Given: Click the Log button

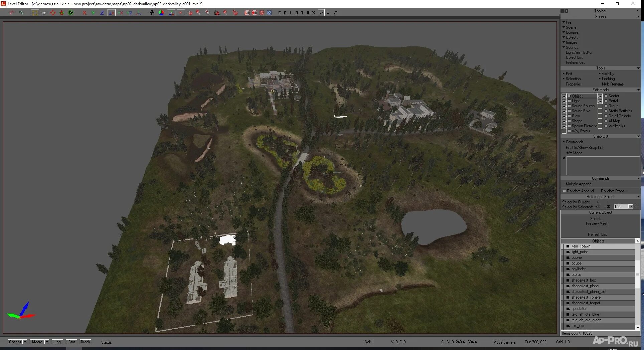Looking at the screenshot, I should [57, 342].
